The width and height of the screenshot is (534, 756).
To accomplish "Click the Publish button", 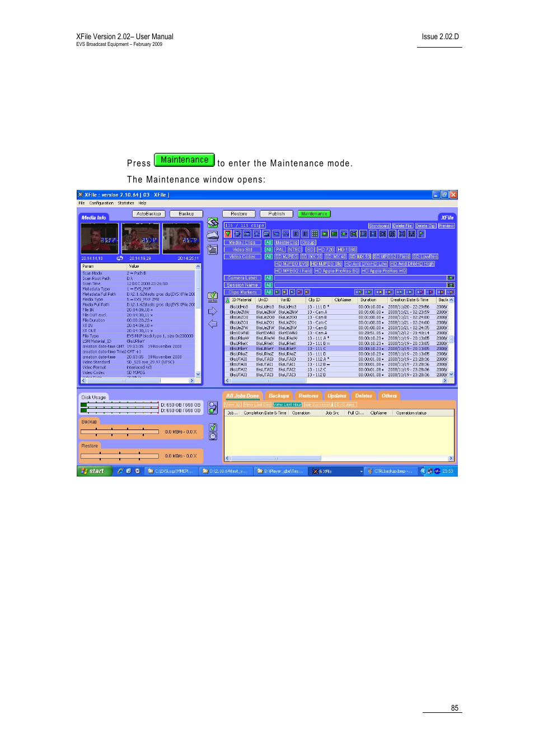I will pyautogui.click(x=277, y=214).
